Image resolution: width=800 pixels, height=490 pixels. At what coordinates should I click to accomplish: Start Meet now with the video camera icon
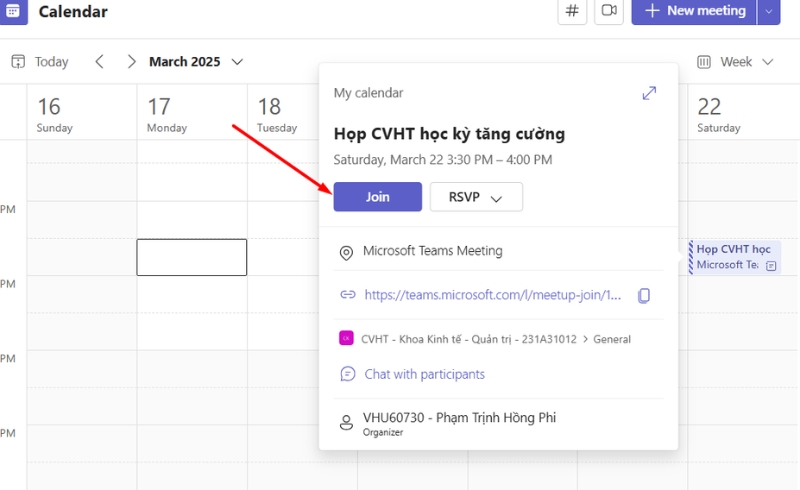pyautogui.click(x=609, y=11)
